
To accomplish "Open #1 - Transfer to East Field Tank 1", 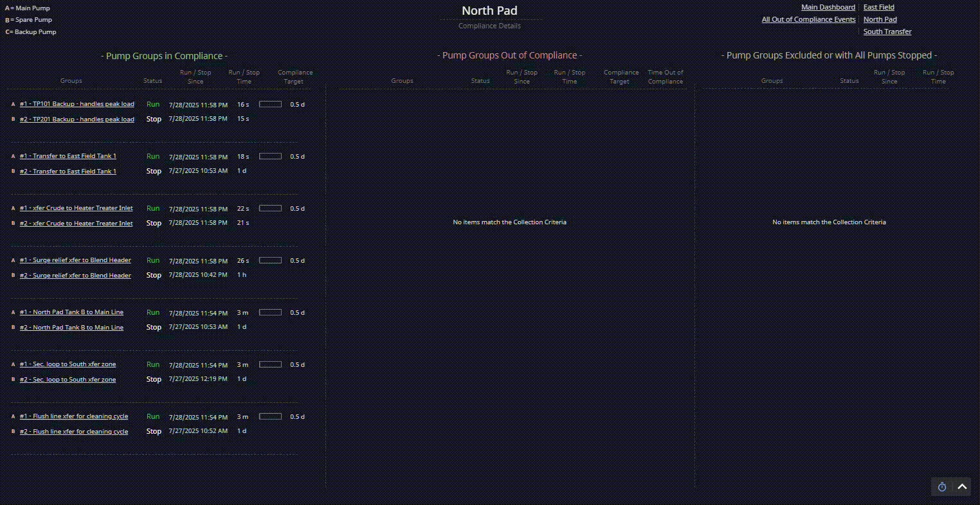I will point(68,156).
